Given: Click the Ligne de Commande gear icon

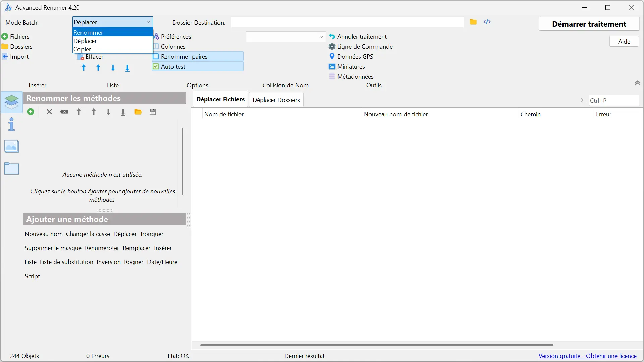Looking at the screenshot, I should coord(332,46).
